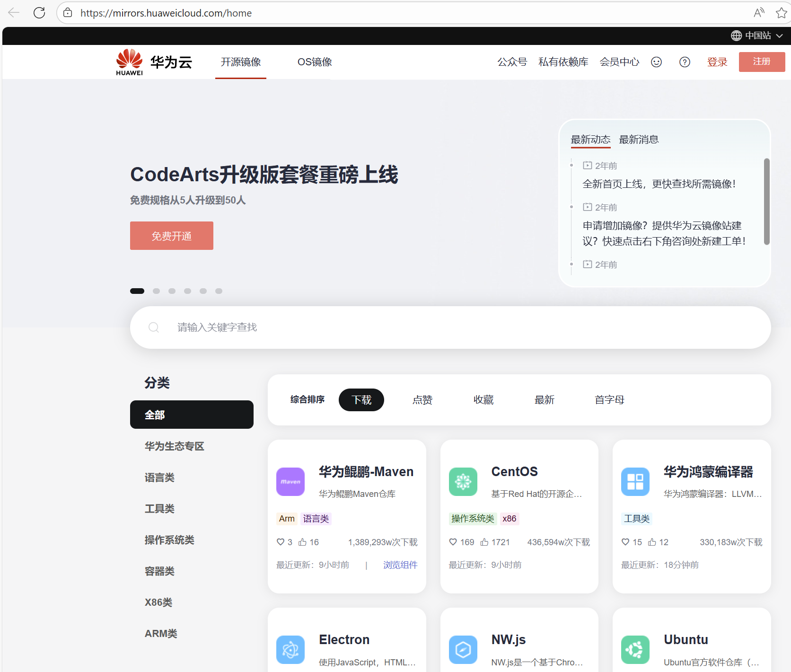Click the search magnifier icon
791x672 pixels.
[x=154, y=327]
